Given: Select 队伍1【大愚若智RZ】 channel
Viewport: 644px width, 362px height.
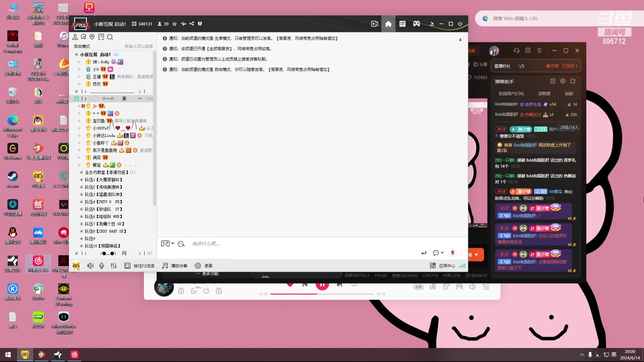Looking at the screenshot, I should click(103, 180).
